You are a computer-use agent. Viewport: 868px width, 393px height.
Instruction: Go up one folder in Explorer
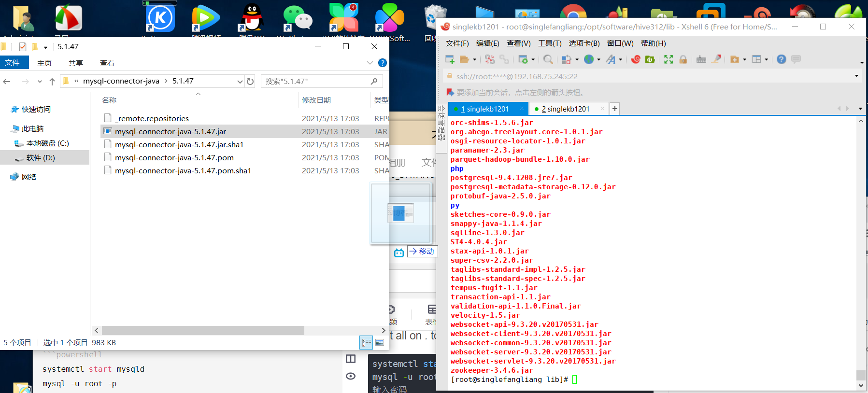tap(52, 81)
